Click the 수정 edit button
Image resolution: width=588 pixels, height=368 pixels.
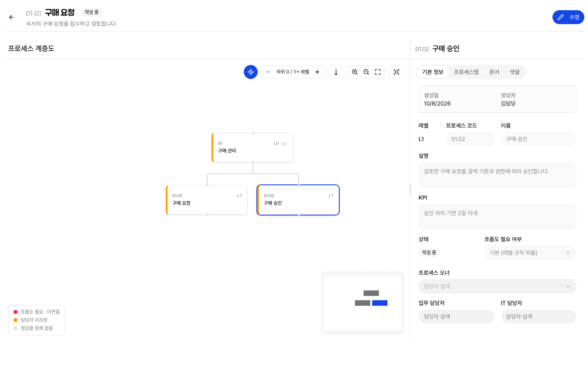tap(568, 17)
